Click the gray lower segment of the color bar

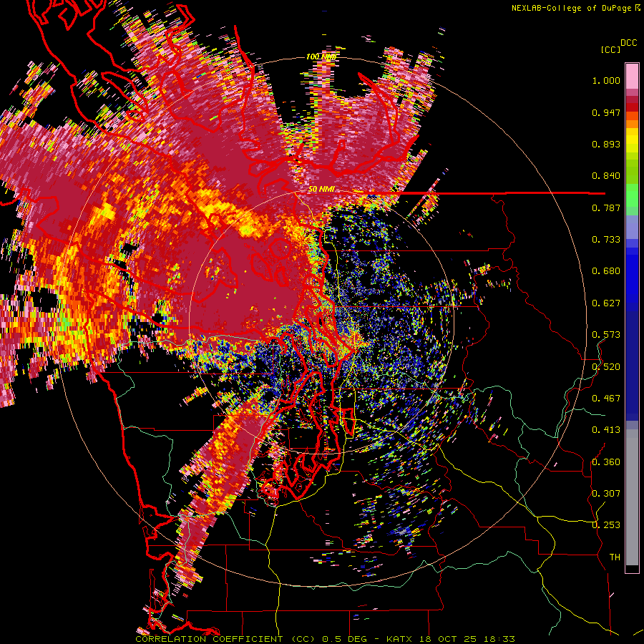(x=632, y=497)
